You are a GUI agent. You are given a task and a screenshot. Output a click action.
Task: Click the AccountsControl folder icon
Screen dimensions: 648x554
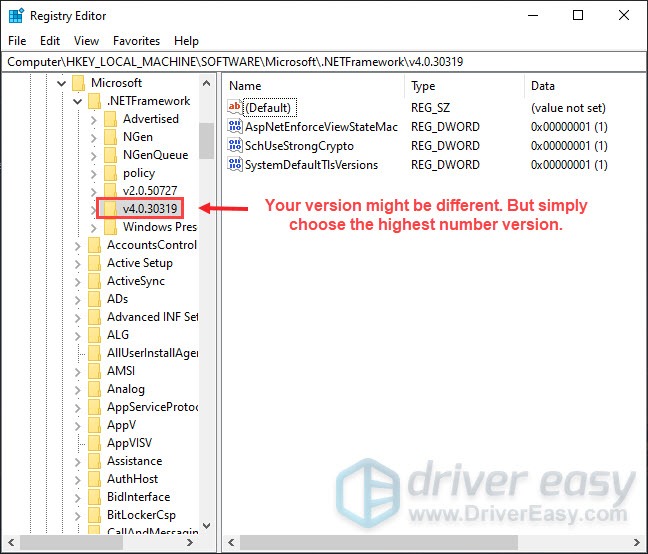[x=95, y=245]
